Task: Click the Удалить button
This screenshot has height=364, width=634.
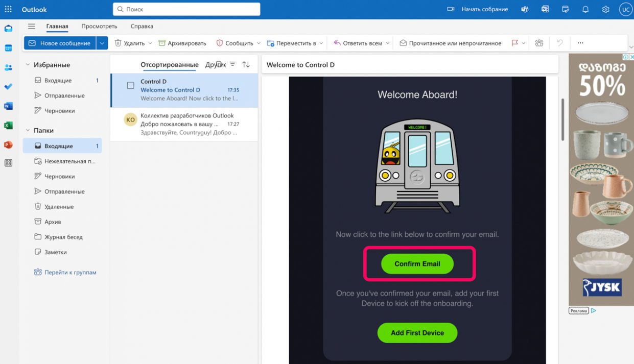Action: (130, 43)
